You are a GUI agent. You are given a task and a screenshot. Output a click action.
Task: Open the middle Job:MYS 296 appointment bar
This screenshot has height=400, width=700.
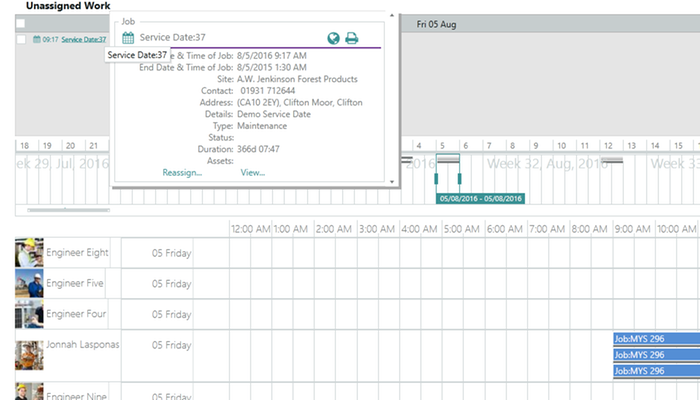click(657, 355)
